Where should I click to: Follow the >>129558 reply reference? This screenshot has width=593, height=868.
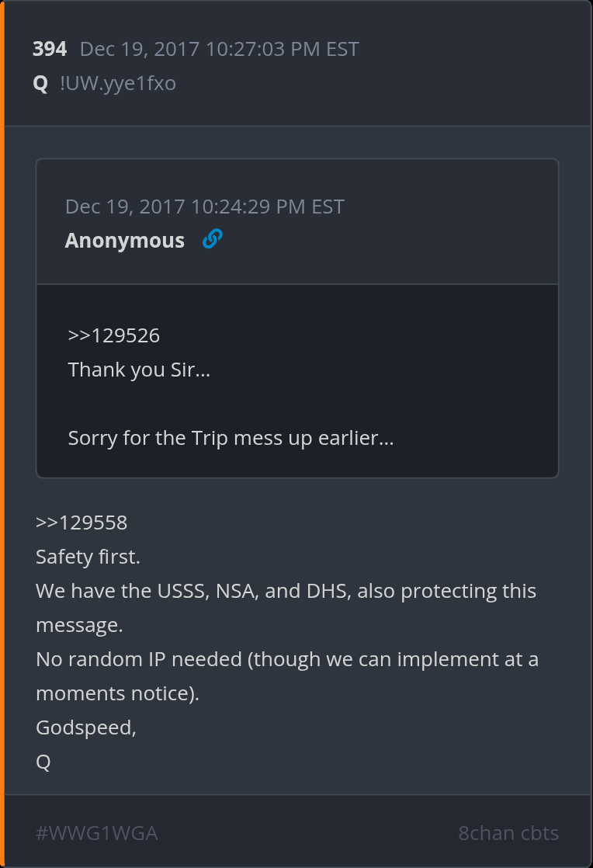point(81,523)
